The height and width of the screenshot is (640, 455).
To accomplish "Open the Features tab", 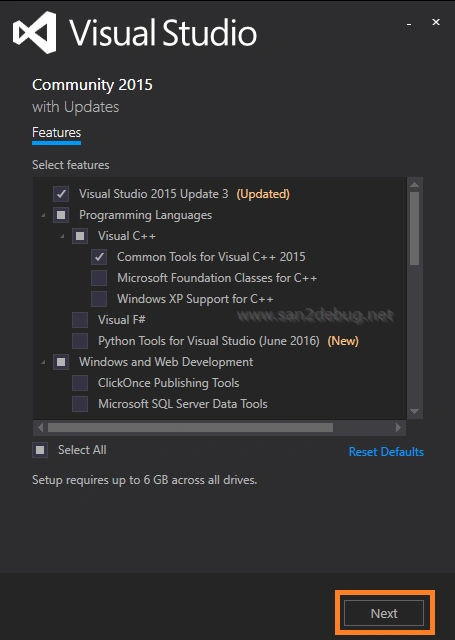I will (56, 133).
